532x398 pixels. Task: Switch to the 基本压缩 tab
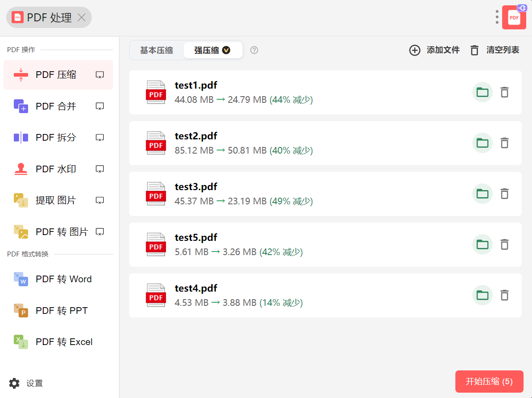pos(156,50)
